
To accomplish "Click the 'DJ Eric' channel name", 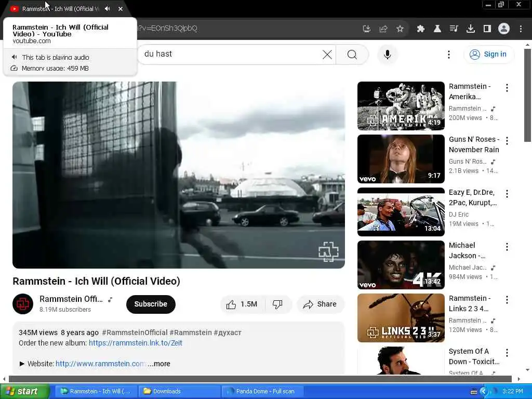I will point(458,215).
